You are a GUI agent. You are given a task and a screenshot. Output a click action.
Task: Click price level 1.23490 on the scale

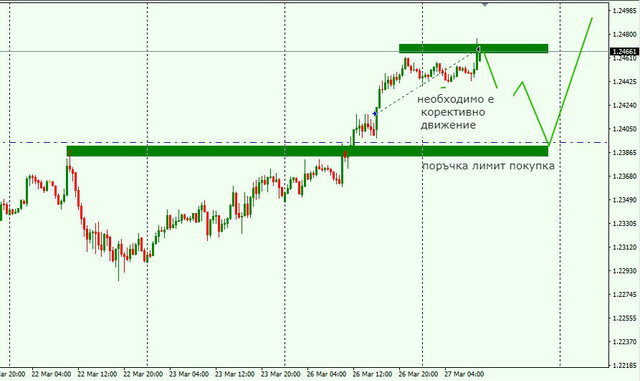624,200
